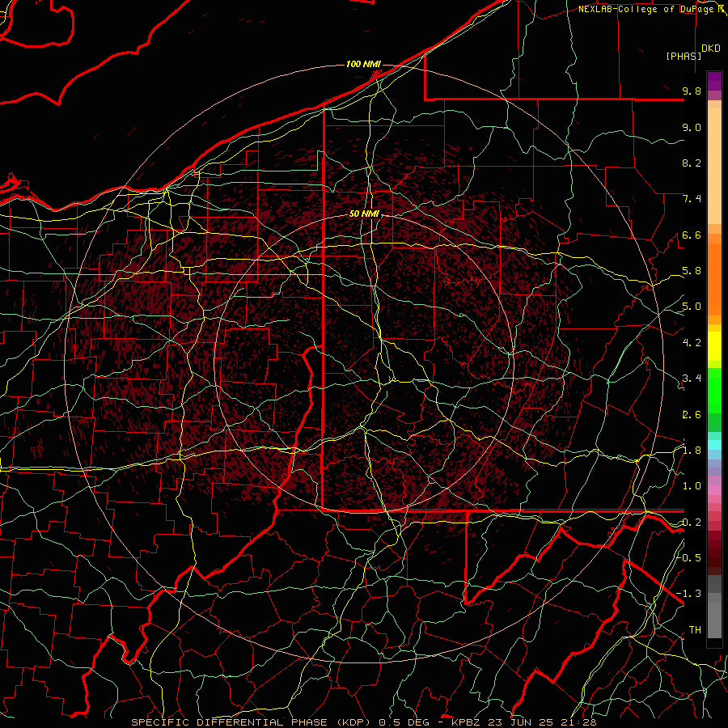Click the 0.2 legend value

click(692, 523)
